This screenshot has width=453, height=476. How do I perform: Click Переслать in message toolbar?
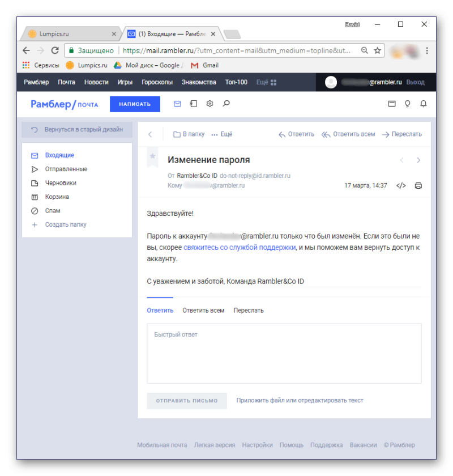(402, 134)
